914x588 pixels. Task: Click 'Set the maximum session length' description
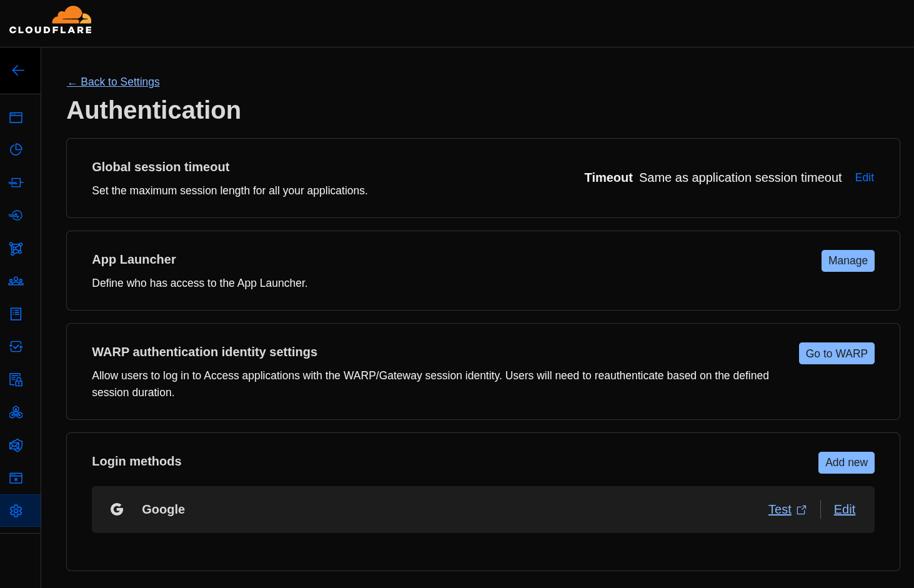point(230,191)
